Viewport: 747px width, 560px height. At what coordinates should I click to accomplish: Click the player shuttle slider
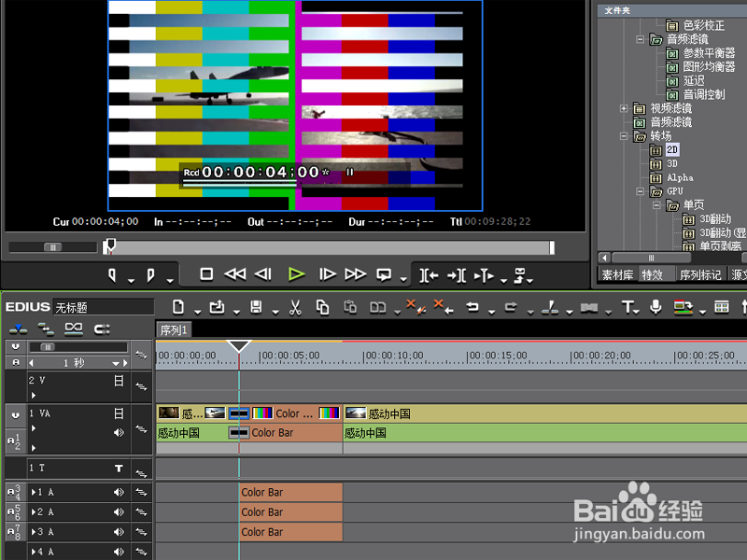[53, 247]
